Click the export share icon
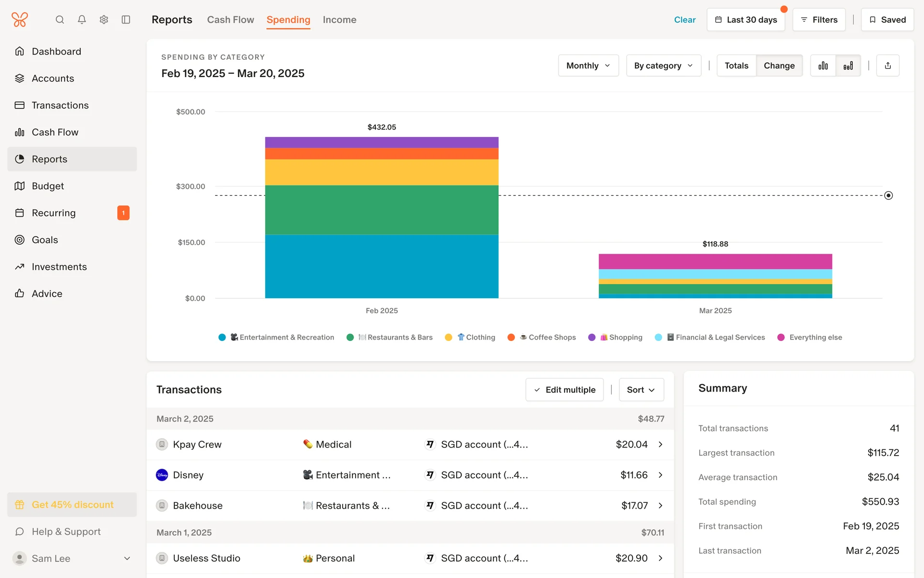The width and height of the screenshot is (924, 578). coord(888,66)
